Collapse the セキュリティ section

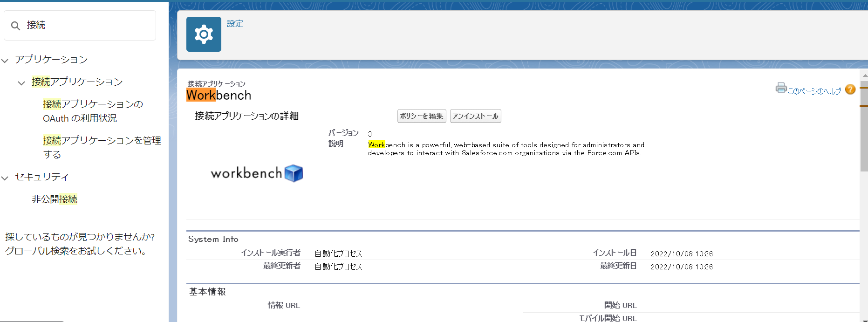pyautogui.click(x=5, y=178)
